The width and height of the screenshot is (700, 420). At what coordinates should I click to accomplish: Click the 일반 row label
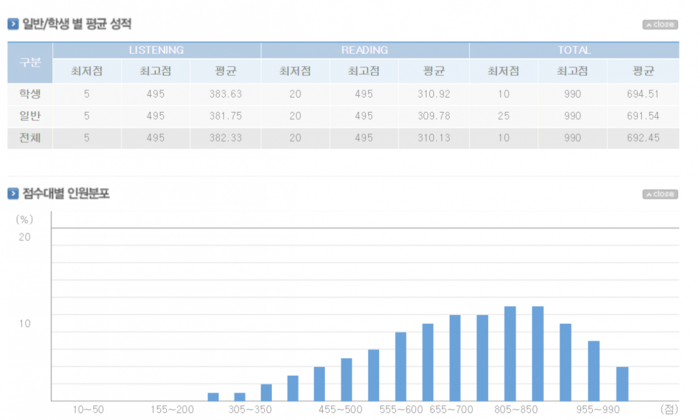pos(30,116)
